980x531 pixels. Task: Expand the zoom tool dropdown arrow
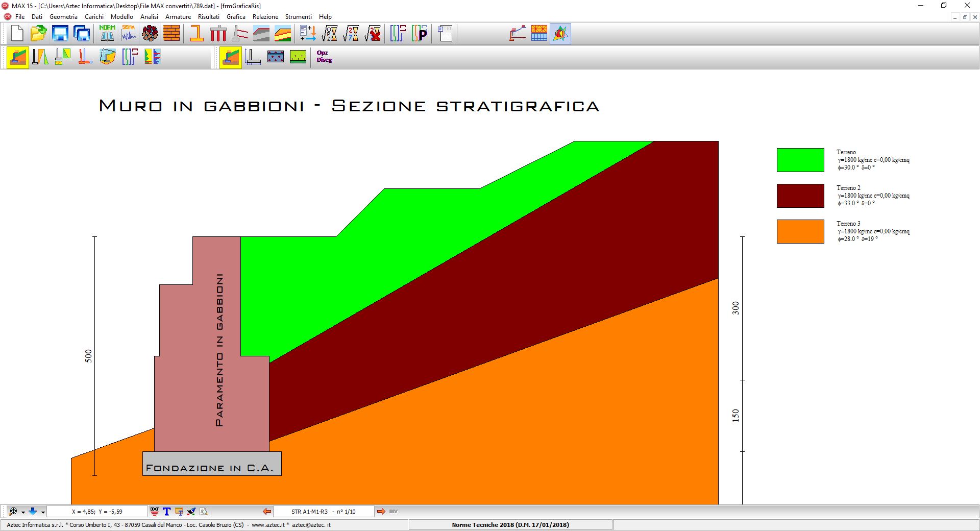click(23, 512)
